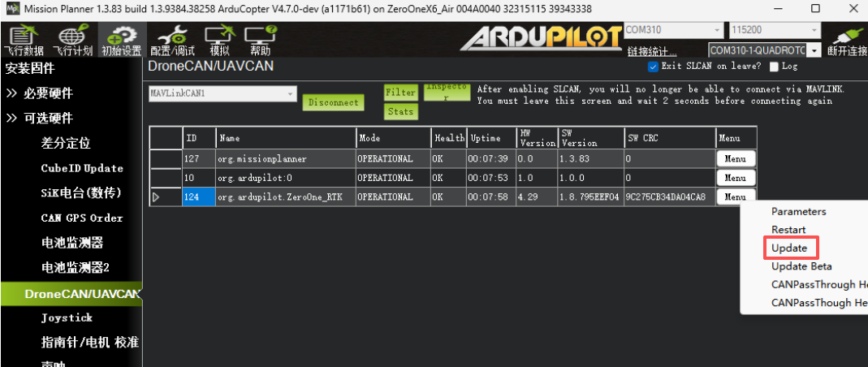
Task: Enable the Log checkbox
Action: (x=774, y=67)
